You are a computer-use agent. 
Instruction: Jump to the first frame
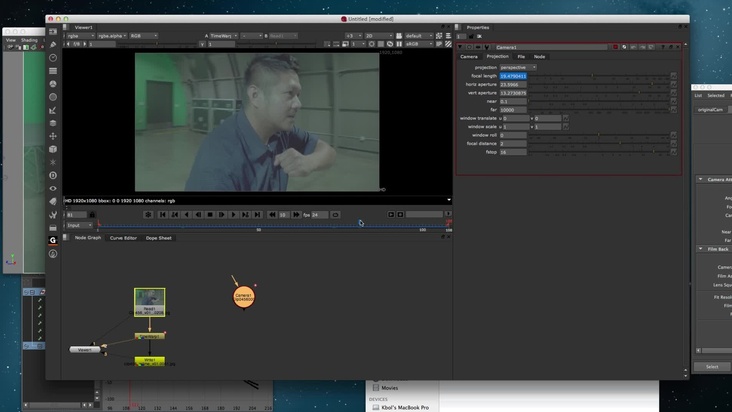click(162, 214)
